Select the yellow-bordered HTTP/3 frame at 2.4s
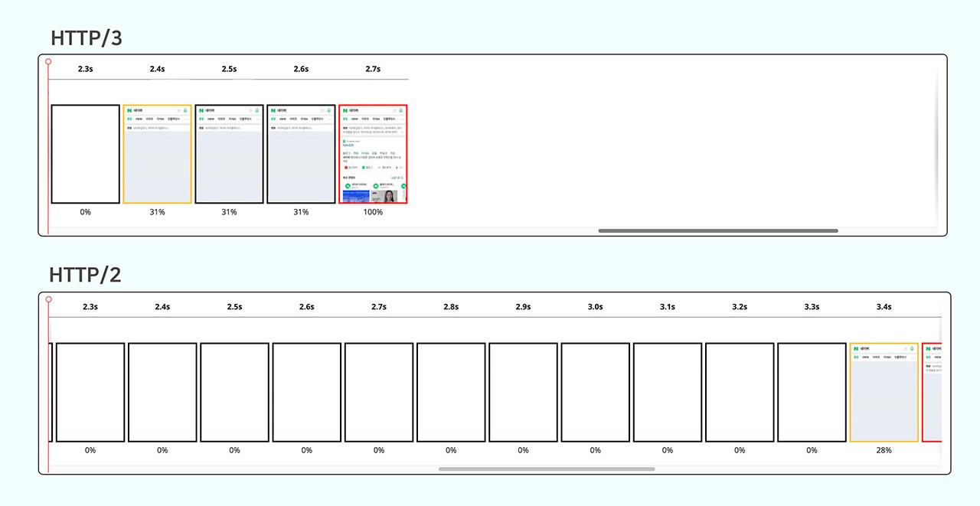Image resolution: width=980 pixels, height=506 pixels. tap(157, 154)
